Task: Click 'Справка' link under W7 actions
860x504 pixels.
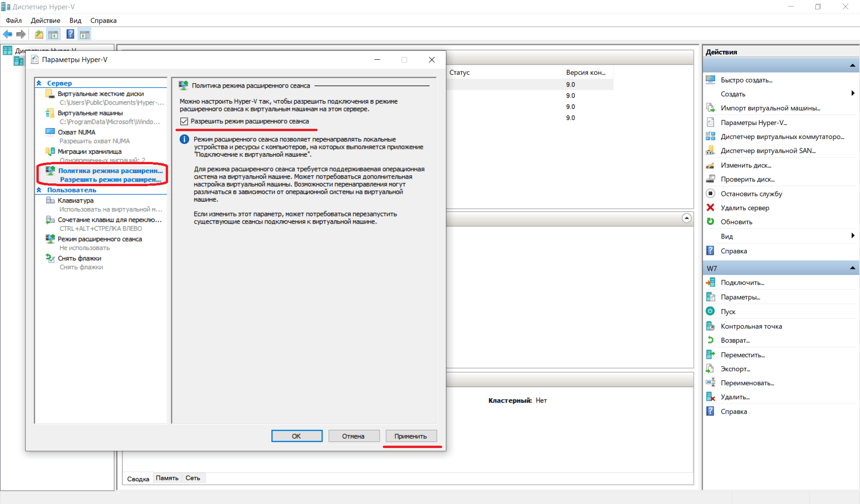Action: click(734, 411)
